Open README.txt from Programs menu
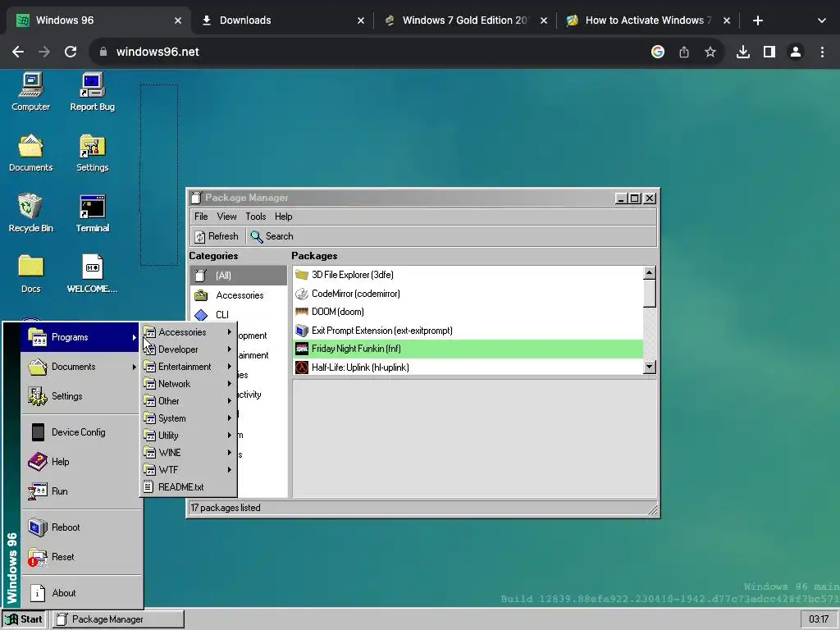Image resolution: width=840 pixels, height=630 pixels. pos(189,487)
